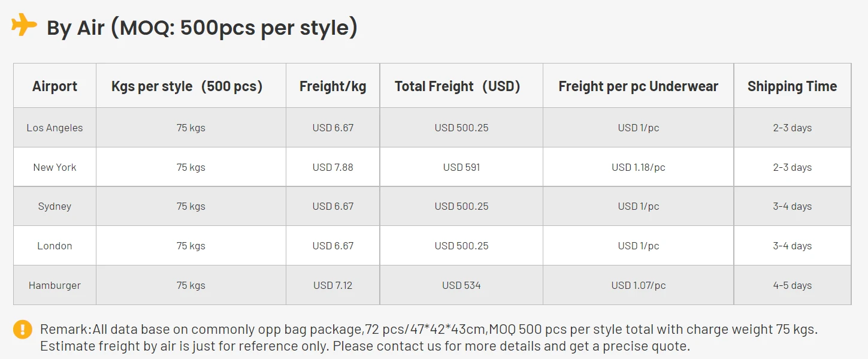
Task: Click the New York airport cell
Action: 55,167
